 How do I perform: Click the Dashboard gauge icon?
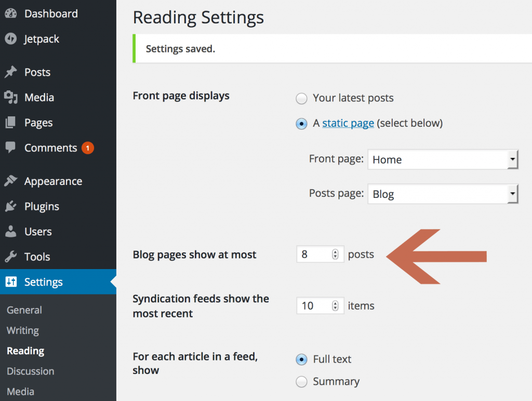(11, 14)
